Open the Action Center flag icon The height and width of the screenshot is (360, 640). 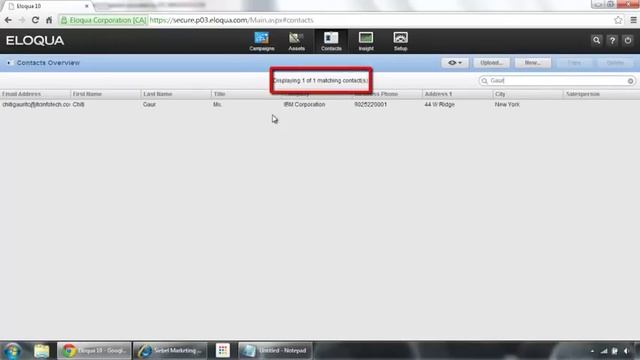coord(615,351)
